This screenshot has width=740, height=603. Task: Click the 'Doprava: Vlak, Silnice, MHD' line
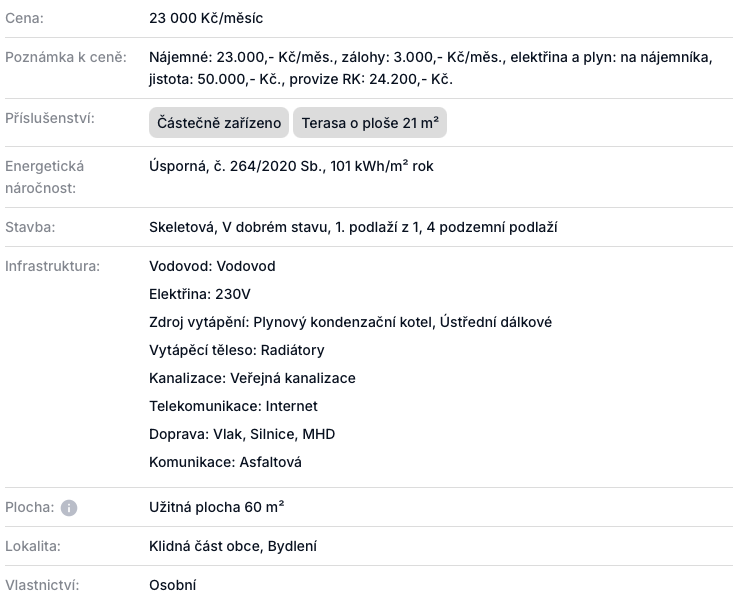click(x=242, y=434)
